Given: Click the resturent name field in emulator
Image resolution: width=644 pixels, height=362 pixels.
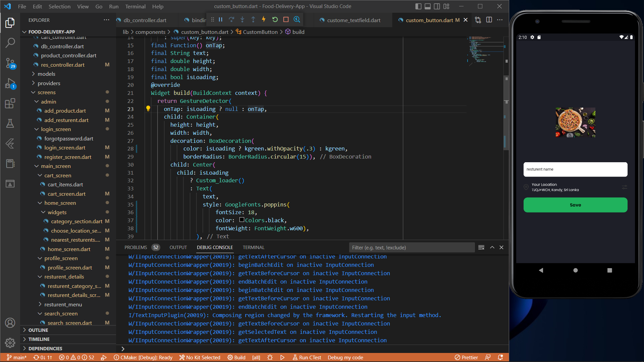Looking at the screenshot, I should click(575, 169).
